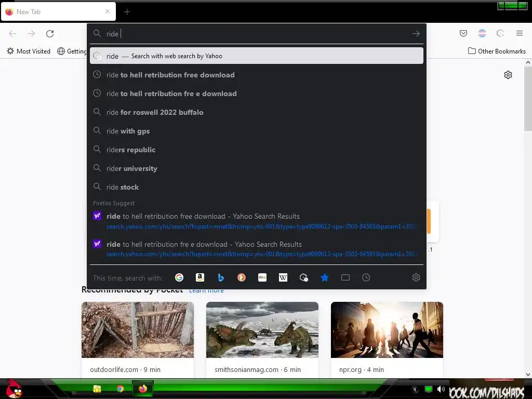Select 'ride — Search with web search by Yahoo'
Viewport: 532px width, 399px height.
[x=257, y=56]
